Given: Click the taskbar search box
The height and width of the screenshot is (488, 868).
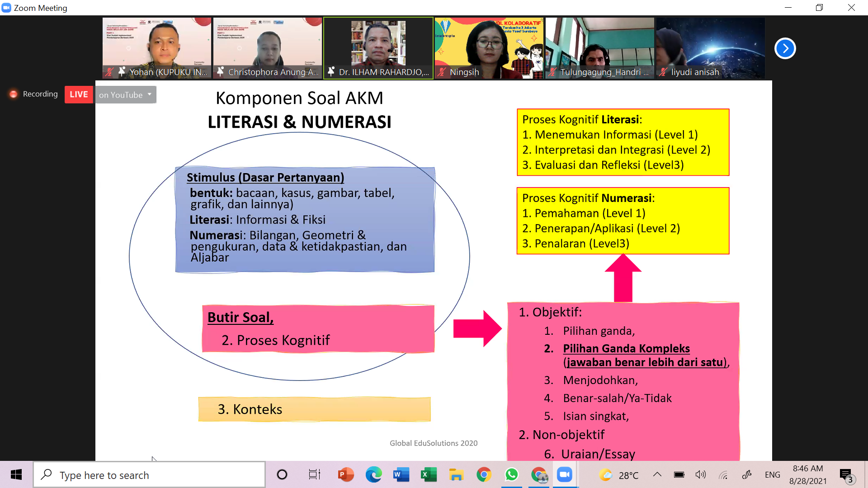Looking at the screenshot, I should [149, 475].
